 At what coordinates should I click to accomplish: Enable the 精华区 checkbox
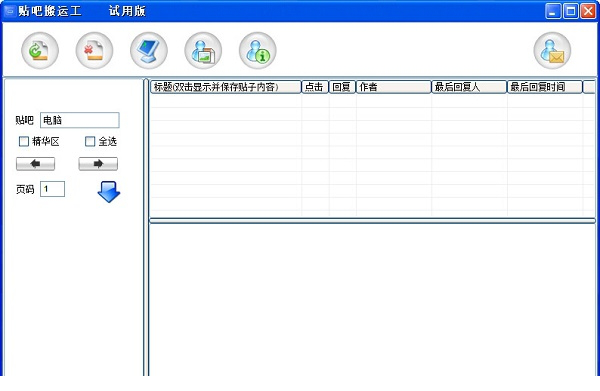click(24, 142)
